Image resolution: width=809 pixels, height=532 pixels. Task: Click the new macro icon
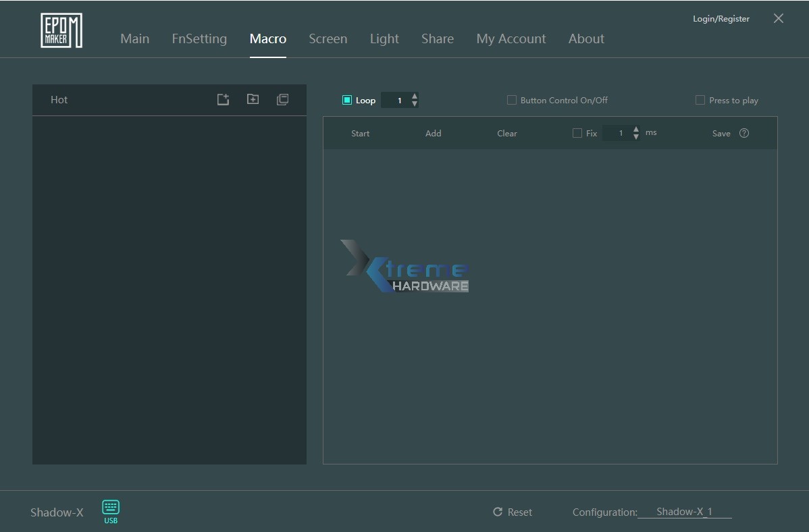pos(223,100)
